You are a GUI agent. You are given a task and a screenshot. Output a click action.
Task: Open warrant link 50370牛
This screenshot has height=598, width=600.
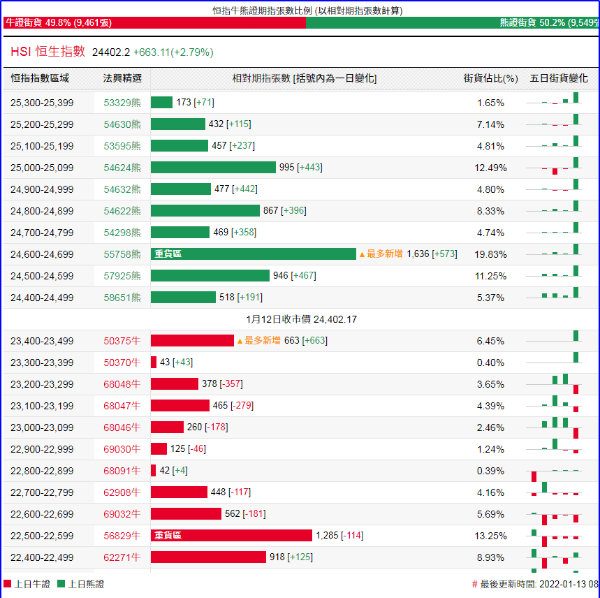[x=122, y=362]
